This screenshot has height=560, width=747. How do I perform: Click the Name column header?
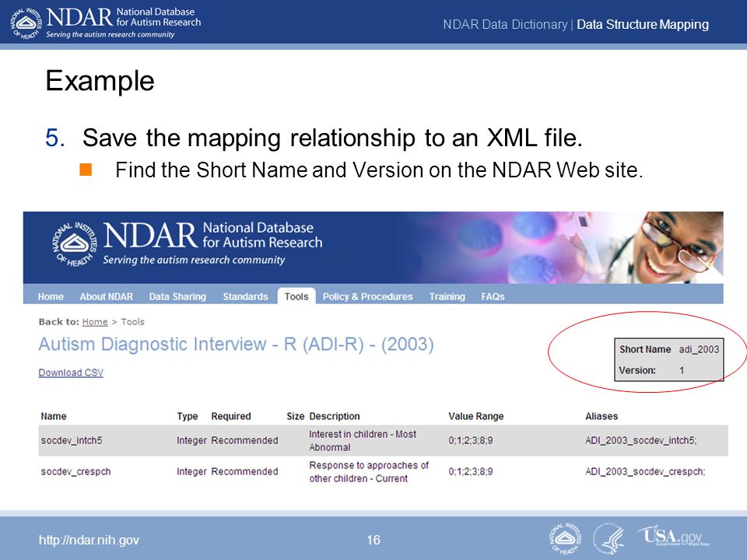coord(54,415)
